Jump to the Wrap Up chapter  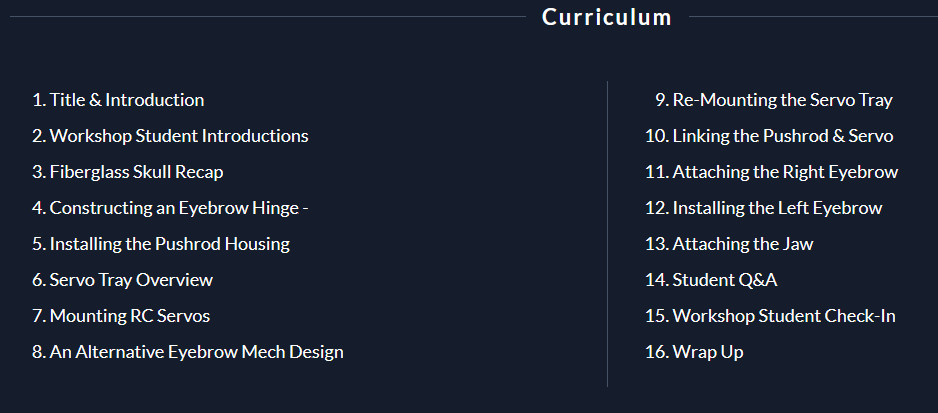pos(694,351)
